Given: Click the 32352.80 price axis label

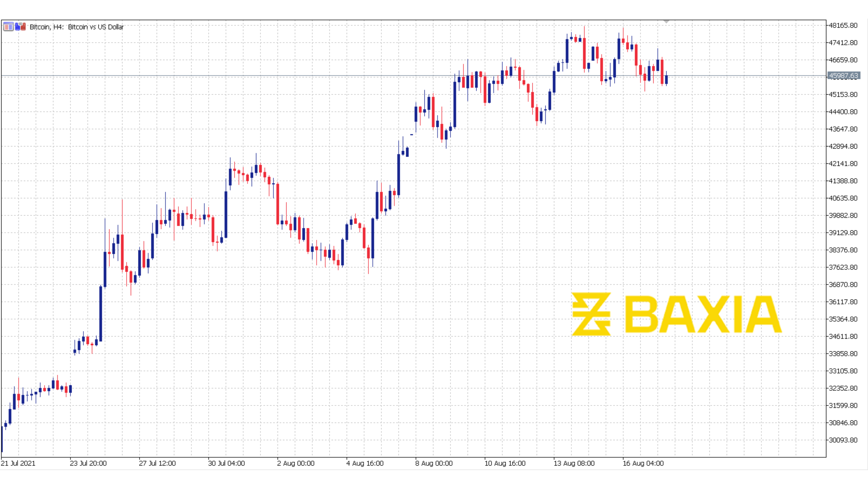Looking at the screenshot, I should point(843,388).
